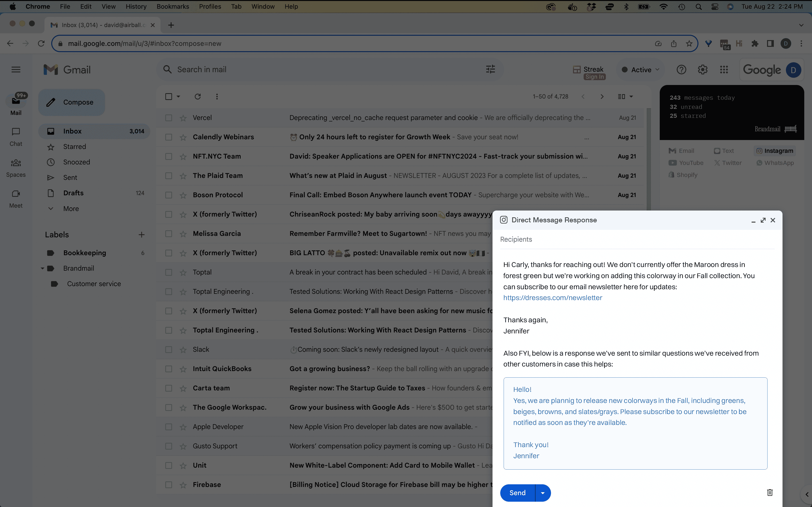The image size is (812, 507).
Task: Discard the Direct Message Response draft
Action: click(770, 492)
